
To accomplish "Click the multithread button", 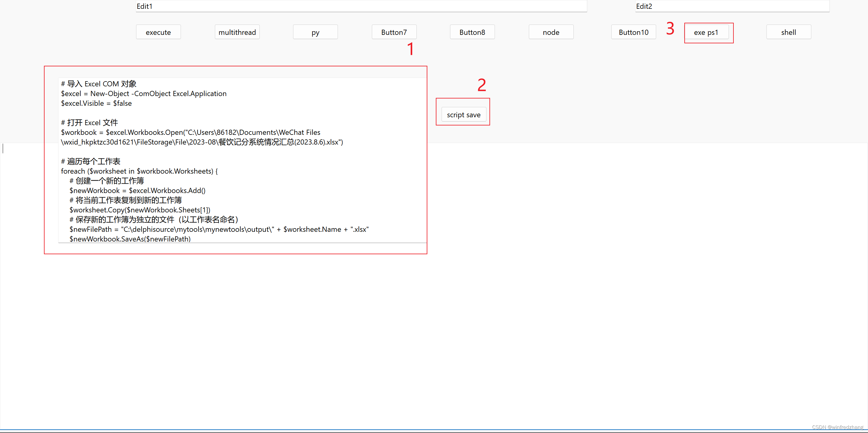I will (x=237, y=32).
